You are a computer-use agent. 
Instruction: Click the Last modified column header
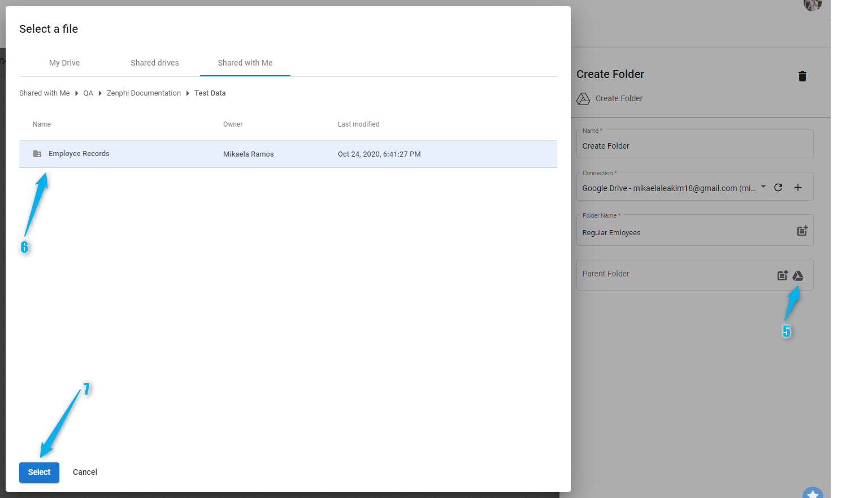(358, 124)
